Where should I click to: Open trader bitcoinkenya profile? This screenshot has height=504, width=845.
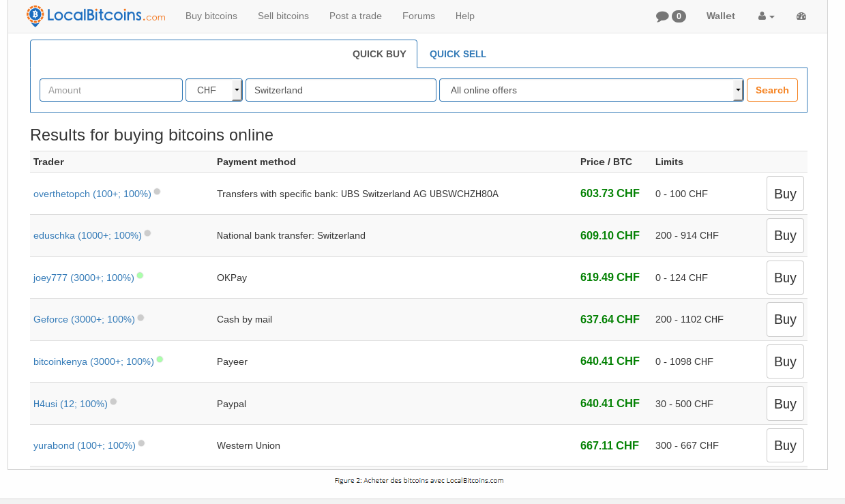[93, 361]
